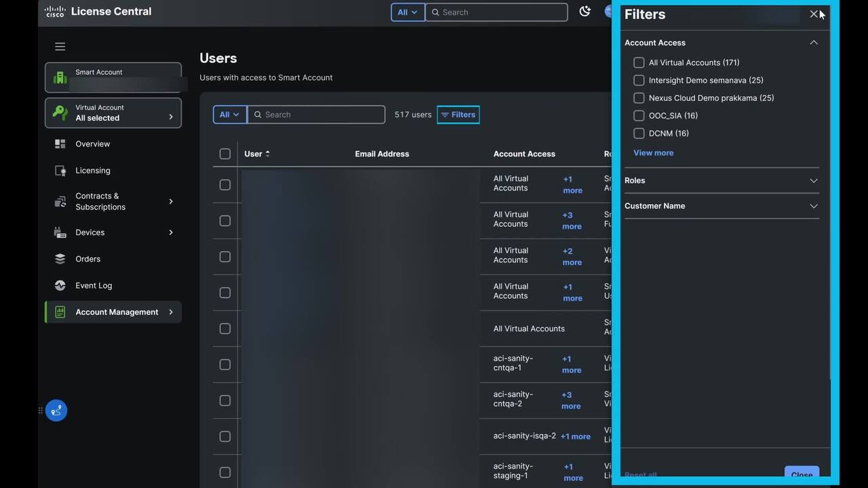Select all users header checkbox

[x=225, y=154]
